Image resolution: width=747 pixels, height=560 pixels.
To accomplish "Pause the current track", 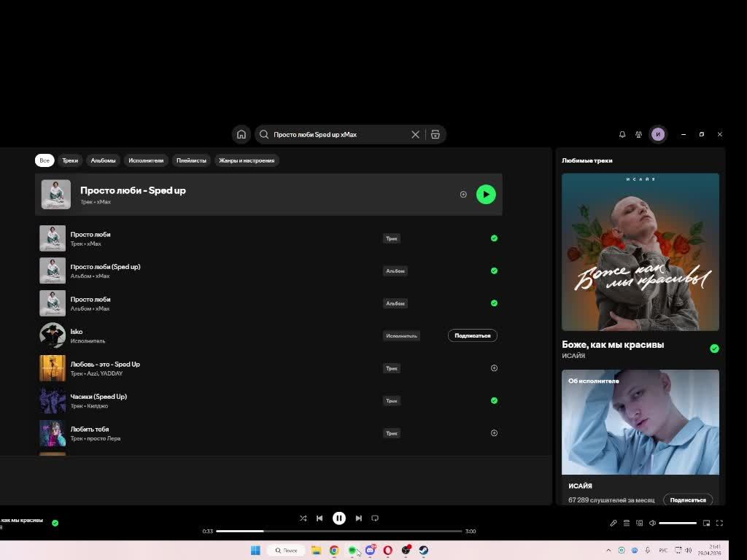I will [x=339, y=518].
